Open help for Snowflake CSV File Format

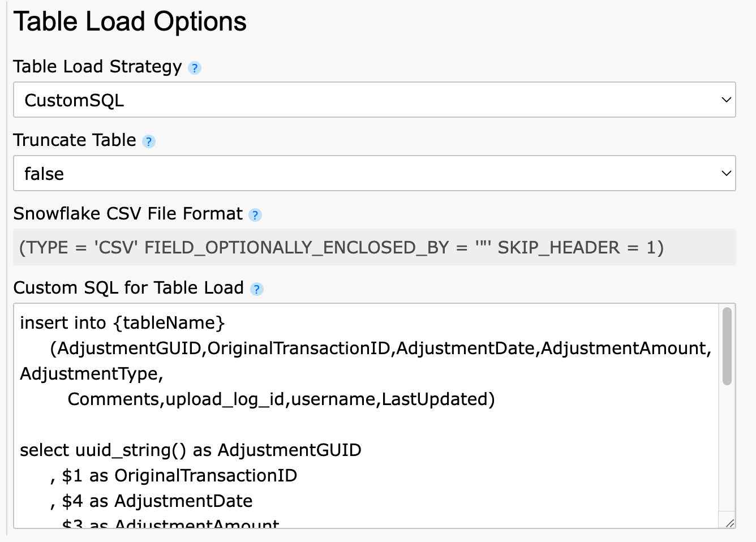255,215
